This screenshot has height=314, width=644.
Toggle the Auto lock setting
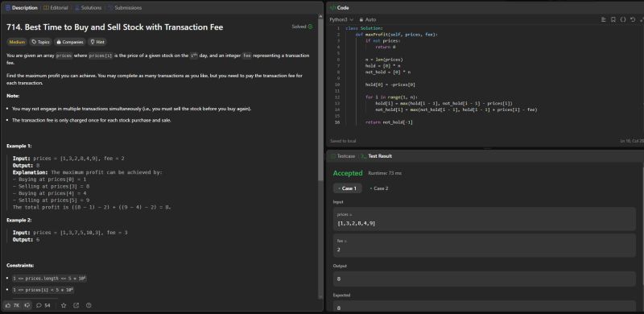click(x=368, y=19)
